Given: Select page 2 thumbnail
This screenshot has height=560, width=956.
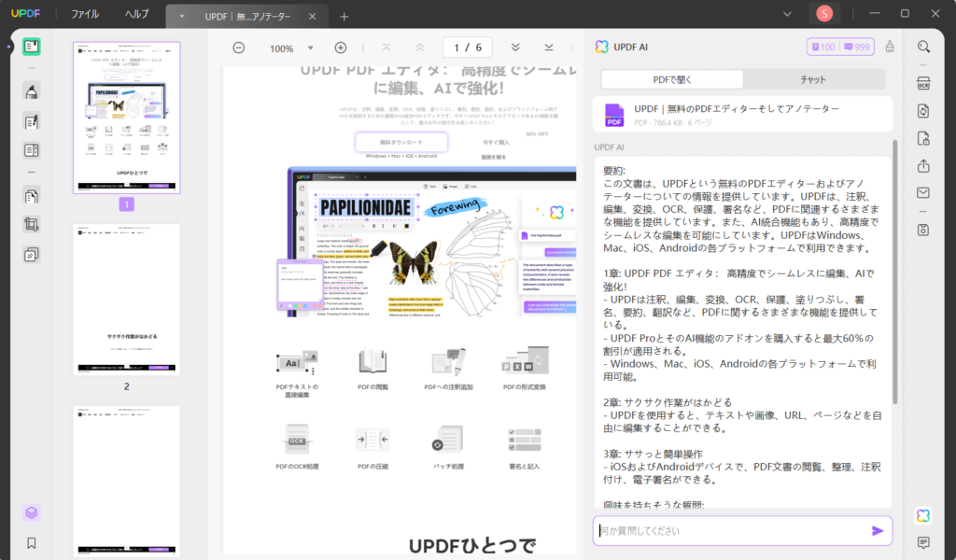Looking at the screenshot, I should 127,300.
